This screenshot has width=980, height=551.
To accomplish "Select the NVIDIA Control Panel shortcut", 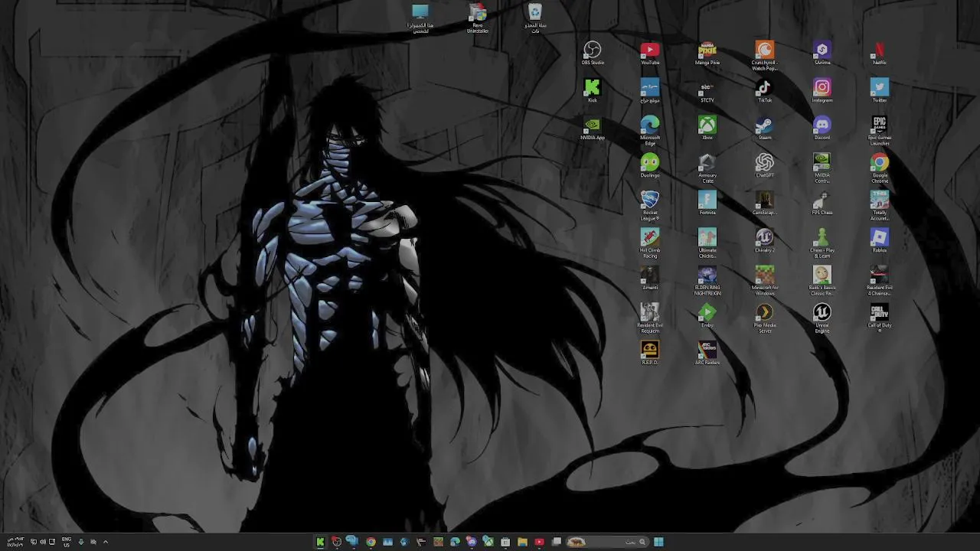I will coord(822,168).
